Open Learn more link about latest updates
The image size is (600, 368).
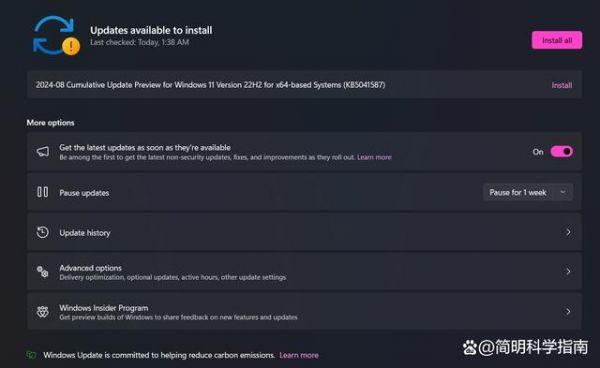point(374,157)
